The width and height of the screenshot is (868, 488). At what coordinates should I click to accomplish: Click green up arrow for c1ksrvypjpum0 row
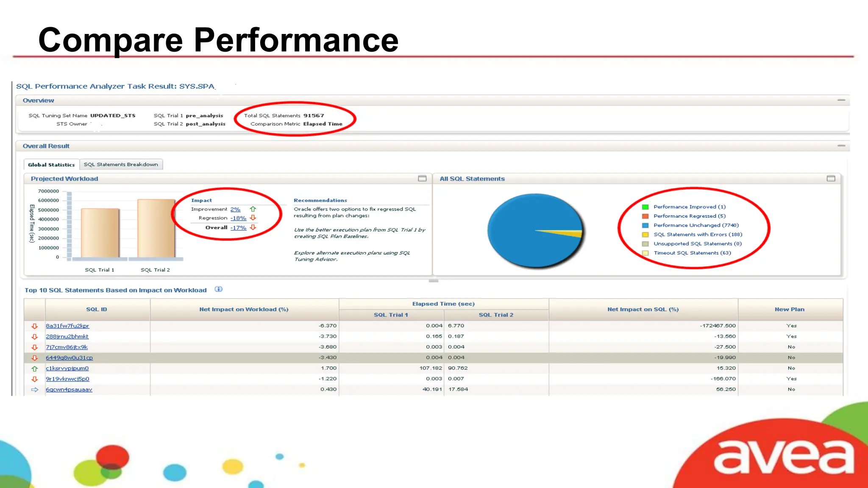point(35,369)
